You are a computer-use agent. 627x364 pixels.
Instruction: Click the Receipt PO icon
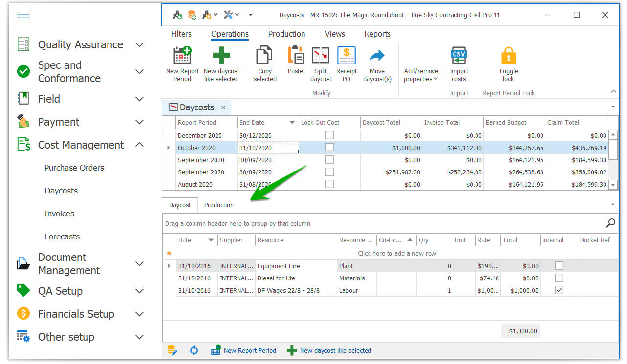(346, 55)
